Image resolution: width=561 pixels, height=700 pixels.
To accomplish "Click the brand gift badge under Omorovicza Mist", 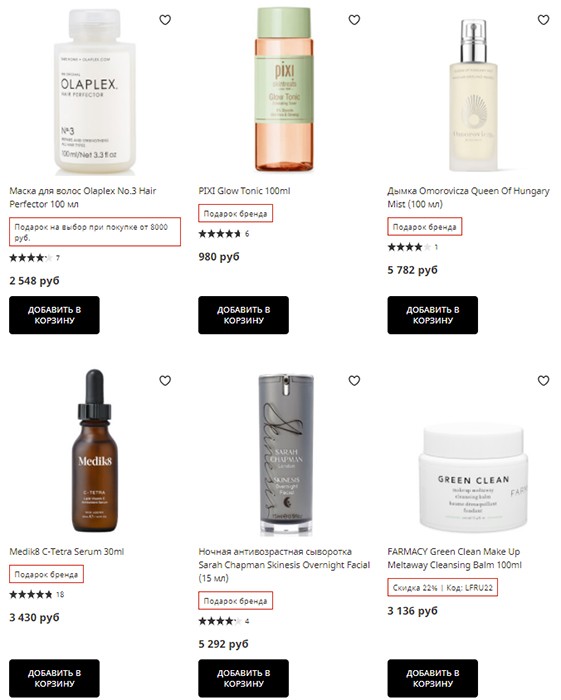I will coord(424,227).
